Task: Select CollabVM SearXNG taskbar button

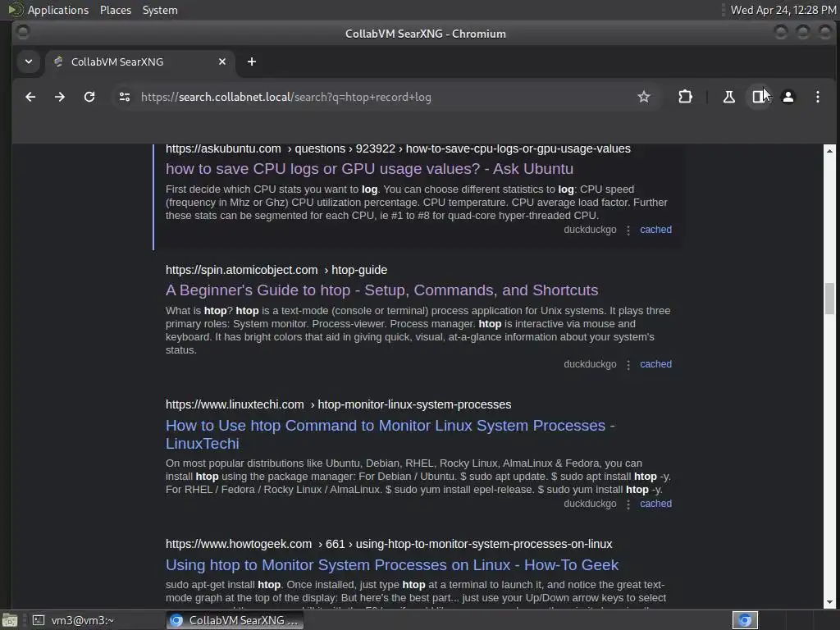Action: coord(235,620)
